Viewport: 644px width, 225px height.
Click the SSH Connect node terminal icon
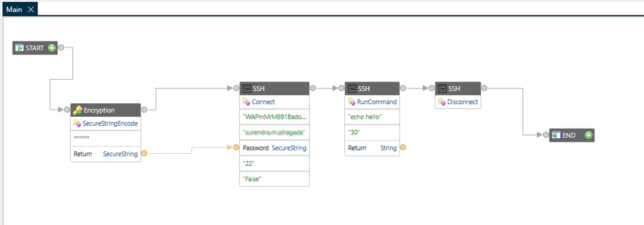click(x=247, y=89)
